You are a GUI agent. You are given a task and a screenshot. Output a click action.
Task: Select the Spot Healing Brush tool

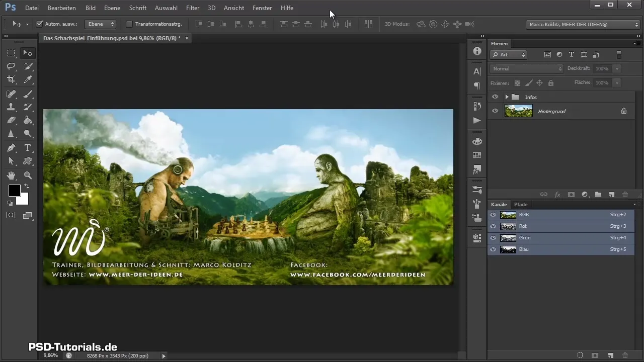coord(11,94)
